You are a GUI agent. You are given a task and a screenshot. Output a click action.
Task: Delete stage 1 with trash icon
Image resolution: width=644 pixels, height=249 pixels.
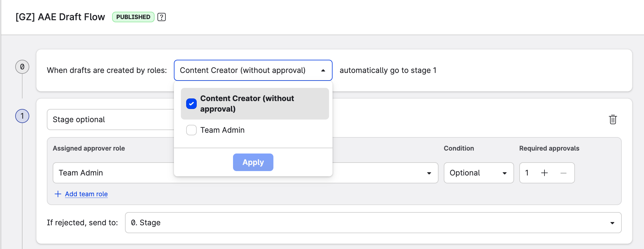613,120
